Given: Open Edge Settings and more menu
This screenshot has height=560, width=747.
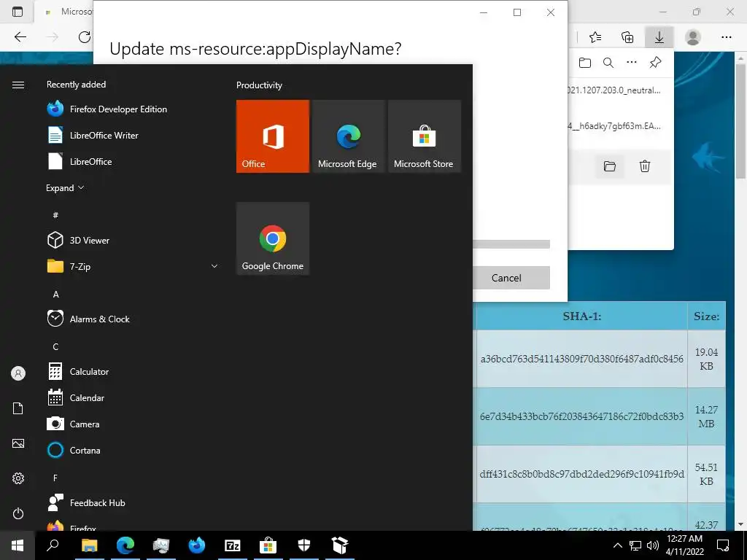Looking at the screenshot, I should pos(726,37).
